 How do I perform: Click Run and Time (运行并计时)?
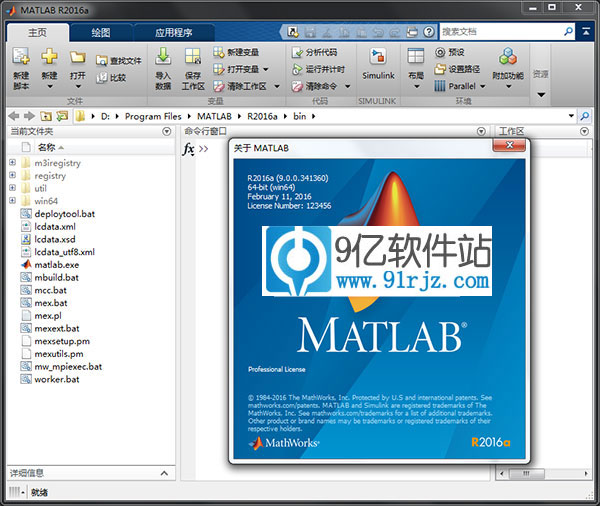[318, 69]
